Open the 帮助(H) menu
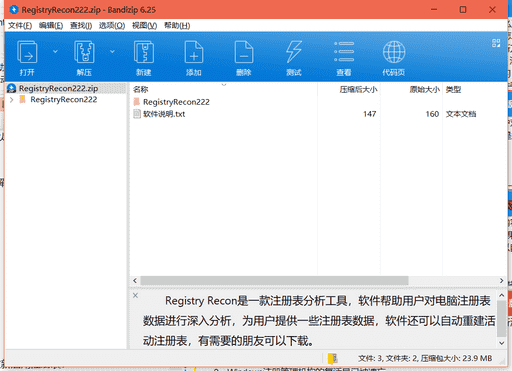Image resolution: width=512 pixels, height=371 pixels. pyautogui.click(x=177, y=26)
